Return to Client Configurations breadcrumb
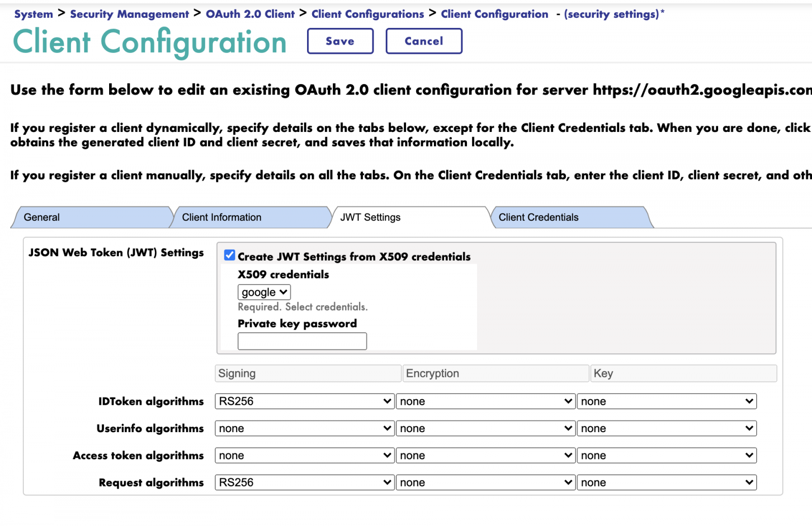This screenshot has height=526, width=812. pyautogui.click(x=367, y=14)
